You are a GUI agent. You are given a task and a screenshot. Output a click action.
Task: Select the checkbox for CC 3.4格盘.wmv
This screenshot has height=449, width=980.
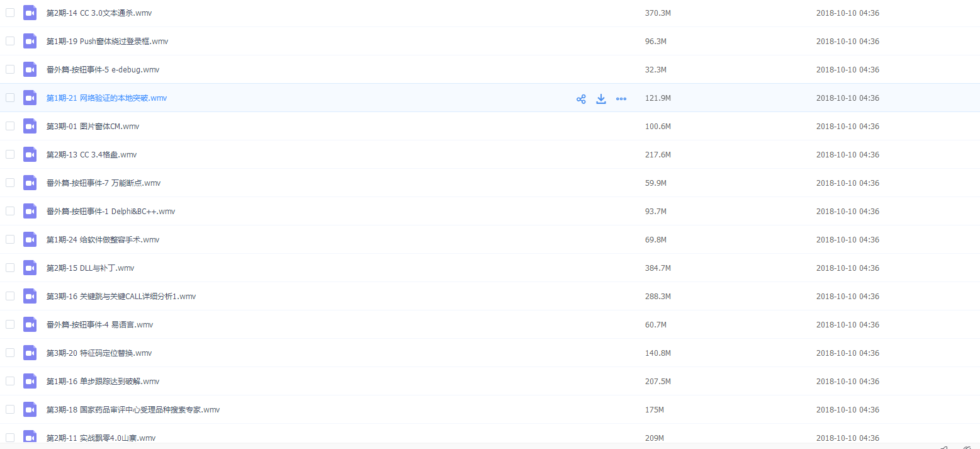click(x=10, y=154)
